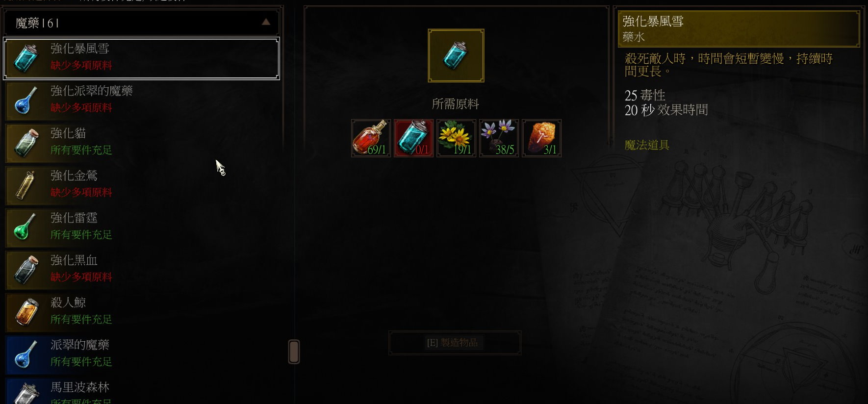The height and width of the screenshot is (404, 868).
Task: Click the yellow flower ingredient 19/1
Action: (456, 138)
